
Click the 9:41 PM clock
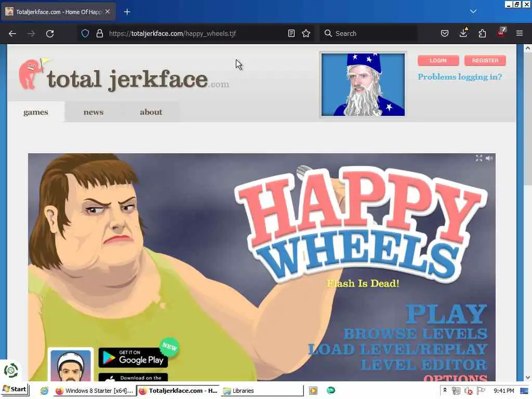[504, 391]
